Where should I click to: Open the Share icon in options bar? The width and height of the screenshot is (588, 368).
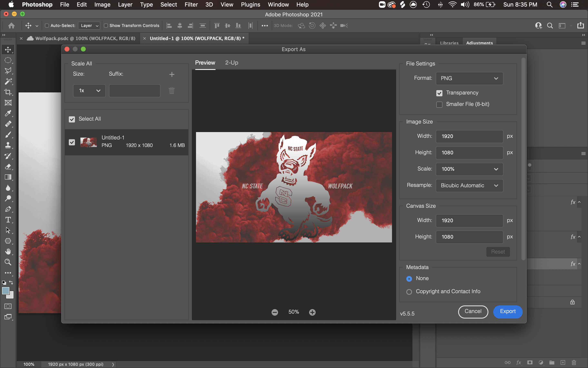tap(580, 25)
